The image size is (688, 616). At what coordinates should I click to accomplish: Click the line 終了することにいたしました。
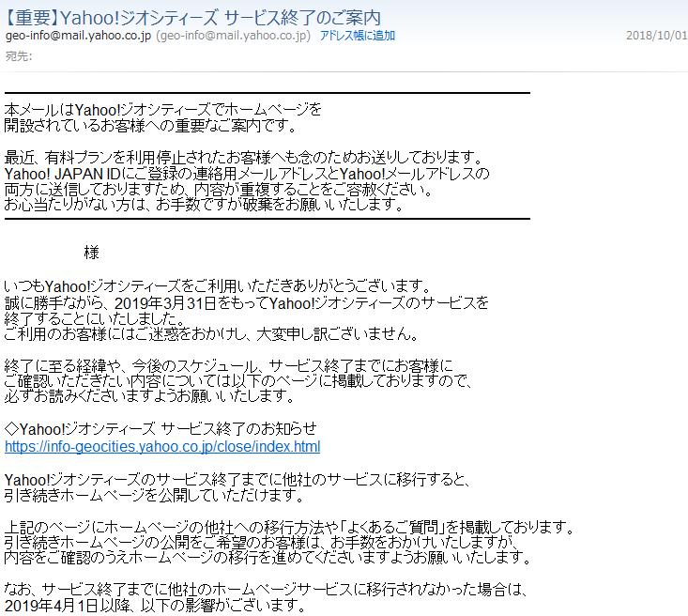tap(95, 318)
